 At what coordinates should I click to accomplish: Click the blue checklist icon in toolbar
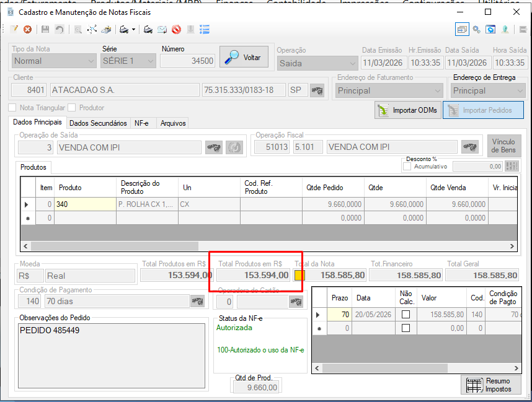(205, 30)
